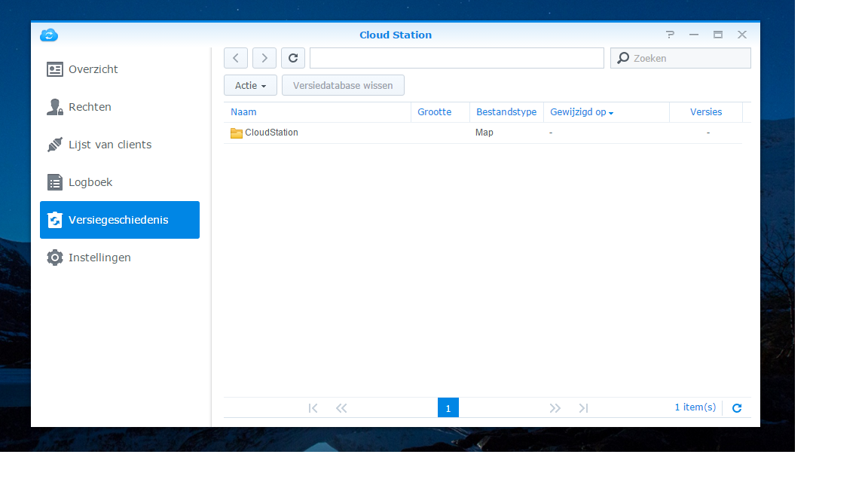The width and height of the screenshot is (868, 488).
Task: Sort by the Gewijzigd op column
Action: (x=578, y=112)
